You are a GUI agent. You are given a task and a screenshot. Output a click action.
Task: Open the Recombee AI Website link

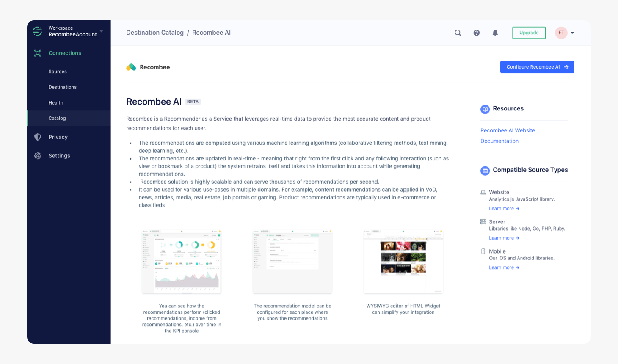click(x=508, y=130)
